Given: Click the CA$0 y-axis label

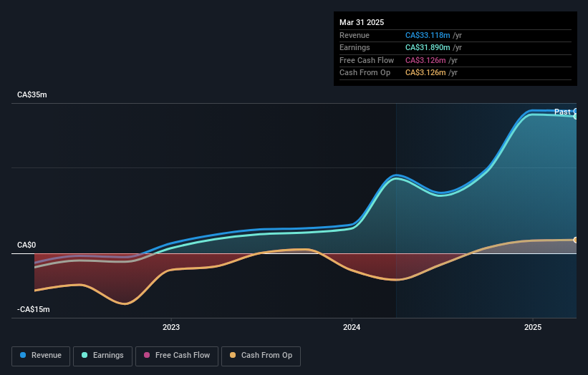Looking at the screenshot, I should point(26,245).
